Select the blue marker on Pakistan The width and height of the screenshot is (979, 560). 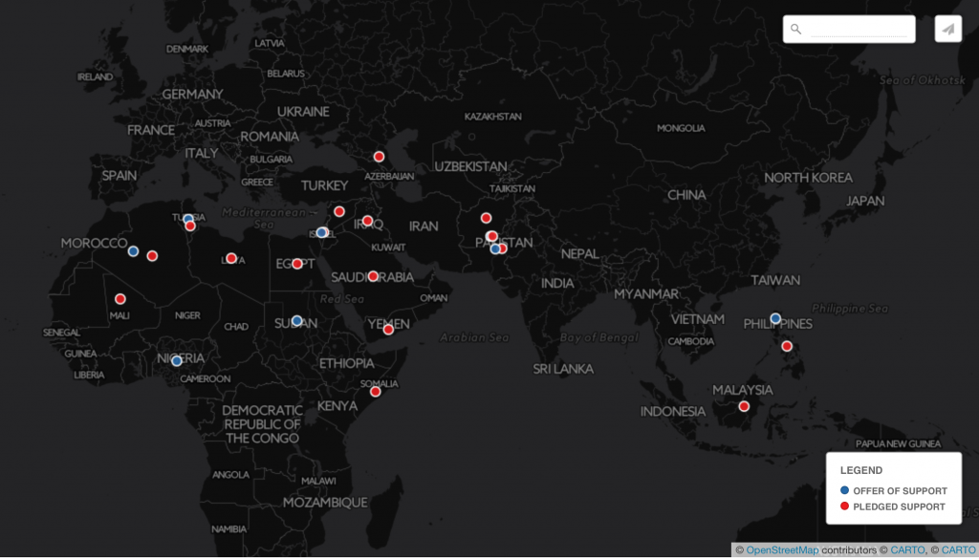495,249
